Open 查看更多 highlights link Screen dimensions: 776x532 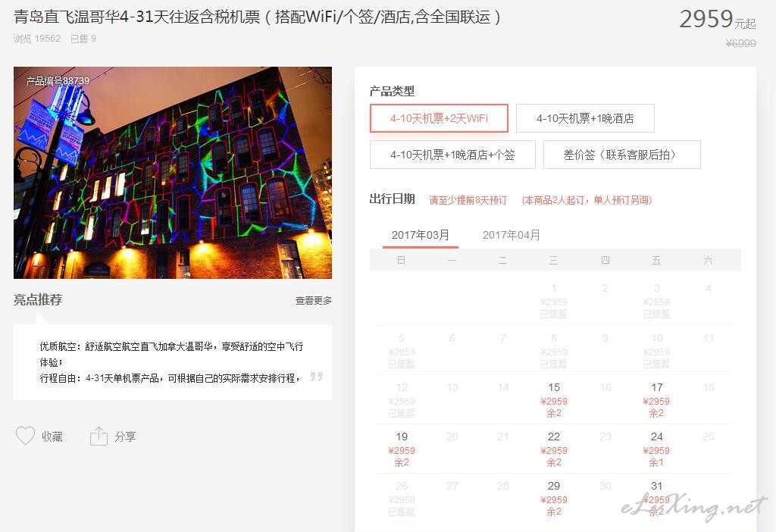pyautogui.click(x=313, y=300)
